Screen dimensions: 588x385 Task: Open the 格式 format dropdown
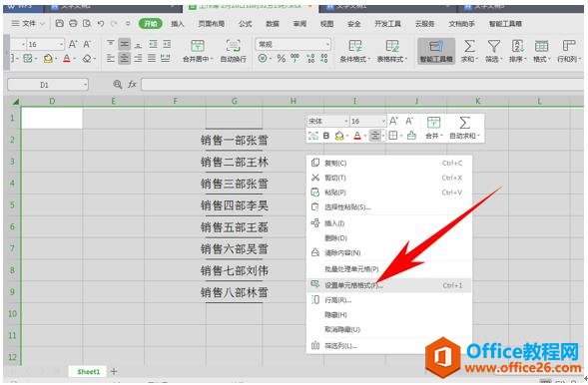(x=541, y=51)
